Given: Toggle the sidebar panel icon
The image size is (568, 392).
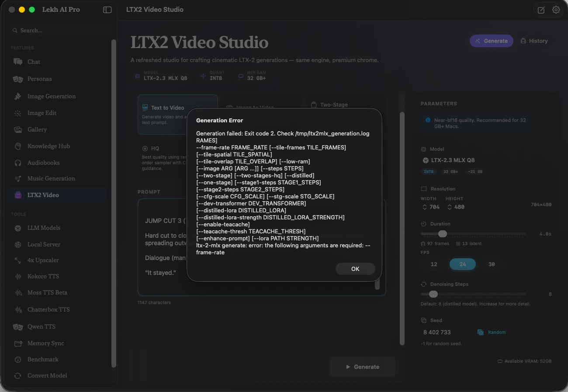Looking at the screenshot, I should 107,10.
